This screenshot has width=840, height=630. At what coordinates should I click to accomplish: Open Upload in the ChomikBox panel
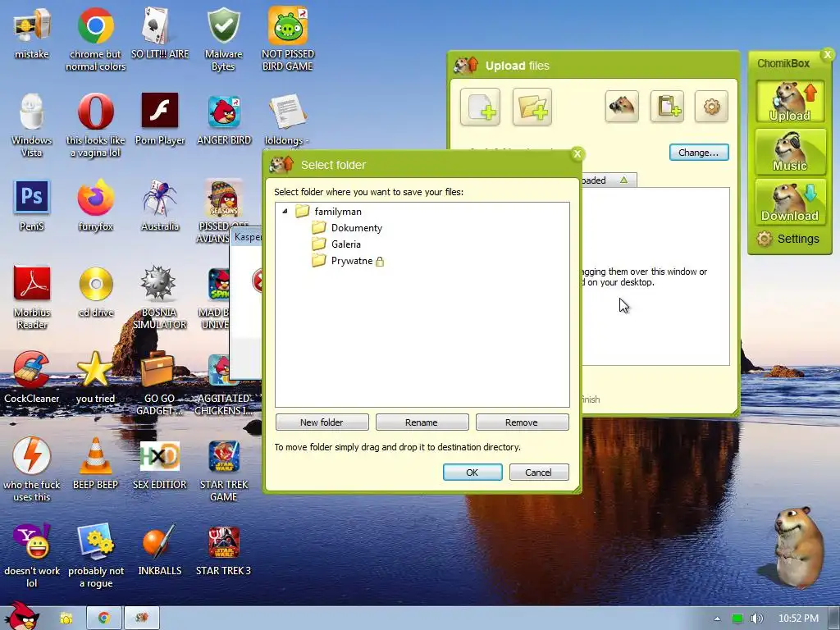coord(790,102)
